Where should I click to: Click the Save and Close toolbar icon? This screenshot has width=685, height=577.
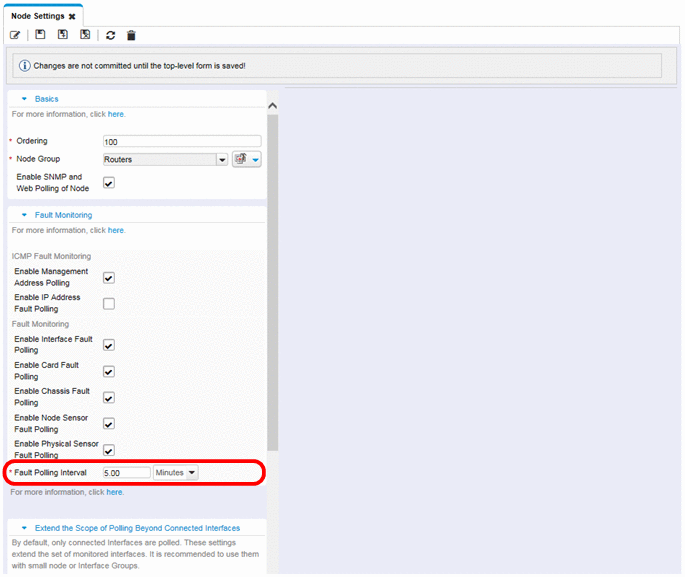(x=85, y=35)
